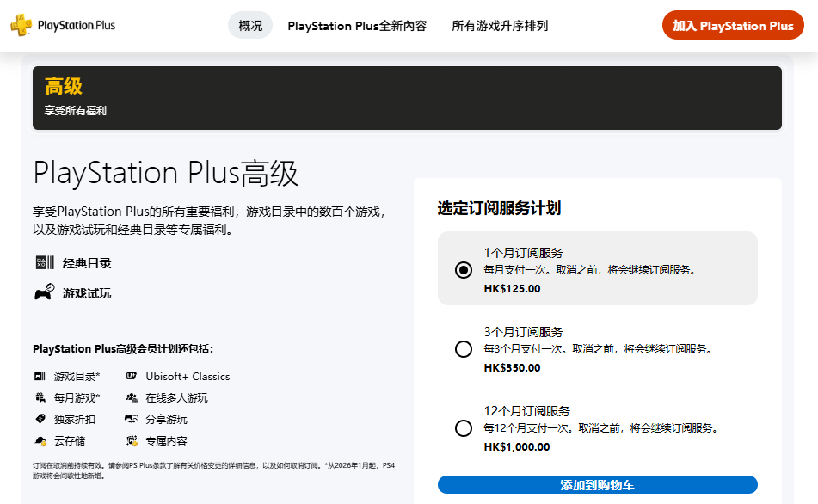Select the 12个月订阅服务 radio button
This screenshot has height=504, width=818.
tap(464, 428)
